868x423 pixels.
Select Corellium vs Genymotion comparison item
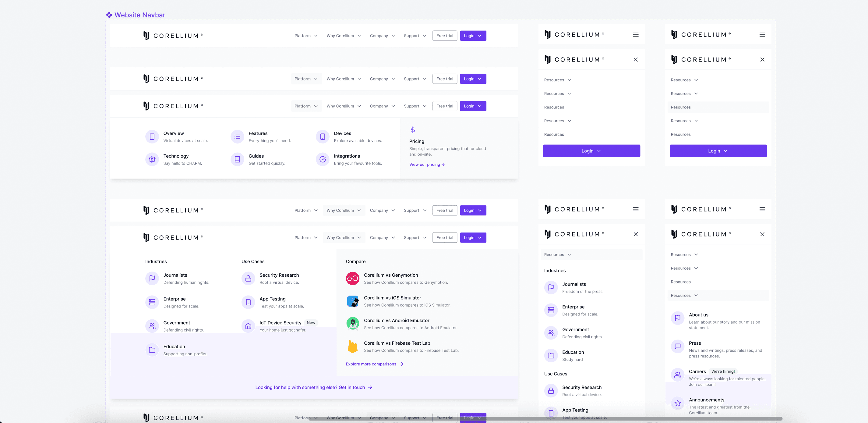click(x=397, y=279)
